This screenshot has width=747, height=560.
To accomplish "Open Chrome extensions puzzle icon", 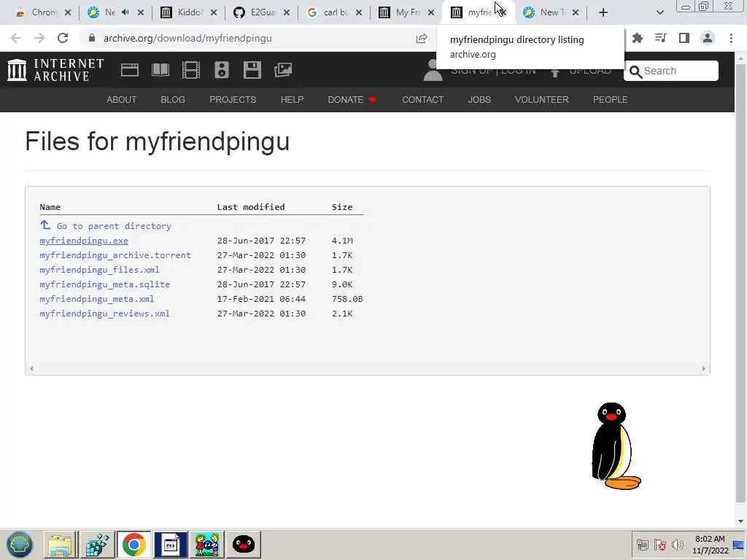I will pos(638,38).
